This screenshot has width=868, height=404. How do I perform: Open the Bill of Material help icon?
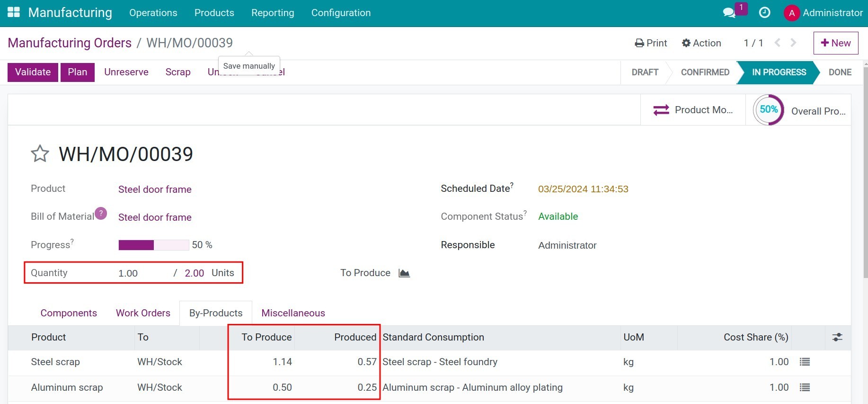coord(101,214)
